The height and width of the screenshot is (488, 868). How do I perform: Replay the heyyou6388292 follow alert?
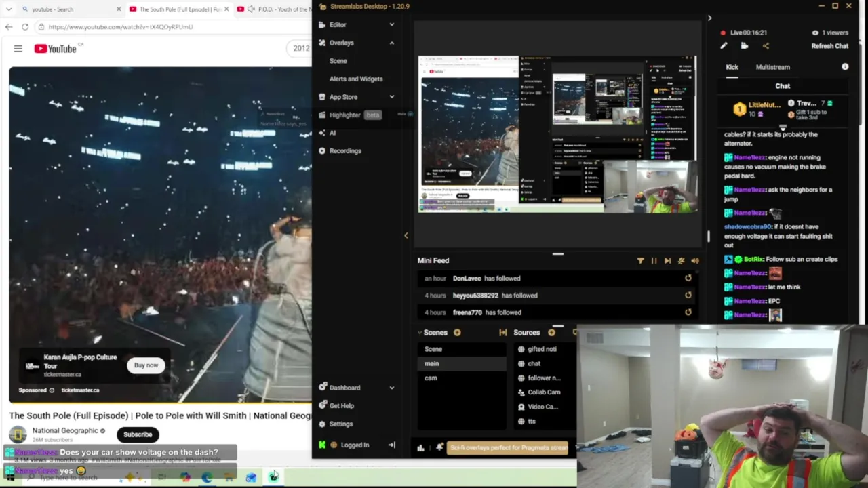tap(688, 295)
